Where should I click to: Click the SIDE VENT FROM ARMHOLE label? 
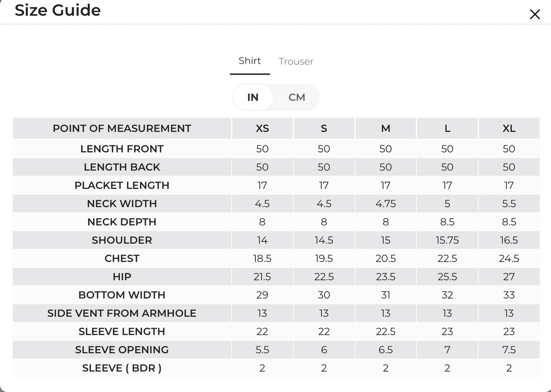[122, 313]
